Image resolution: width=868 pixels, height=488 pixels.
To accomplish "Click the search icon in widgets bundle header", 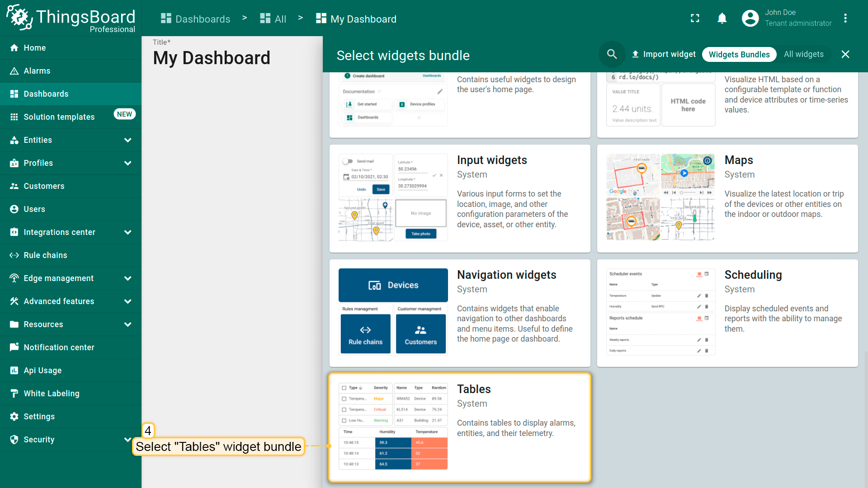I will point(612,54).
